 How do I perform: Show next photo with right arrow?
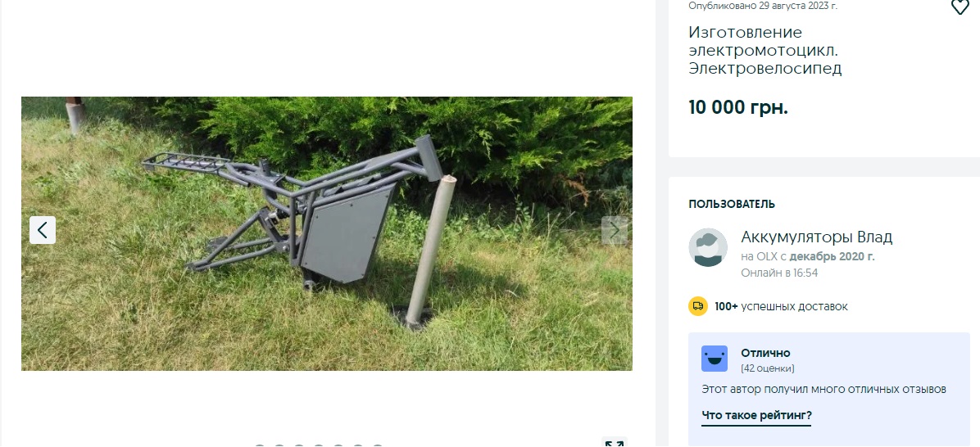[615, 230]
